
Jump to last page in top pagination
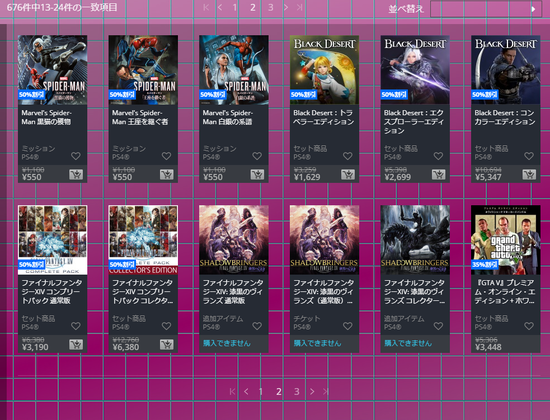tap(300, 7)
